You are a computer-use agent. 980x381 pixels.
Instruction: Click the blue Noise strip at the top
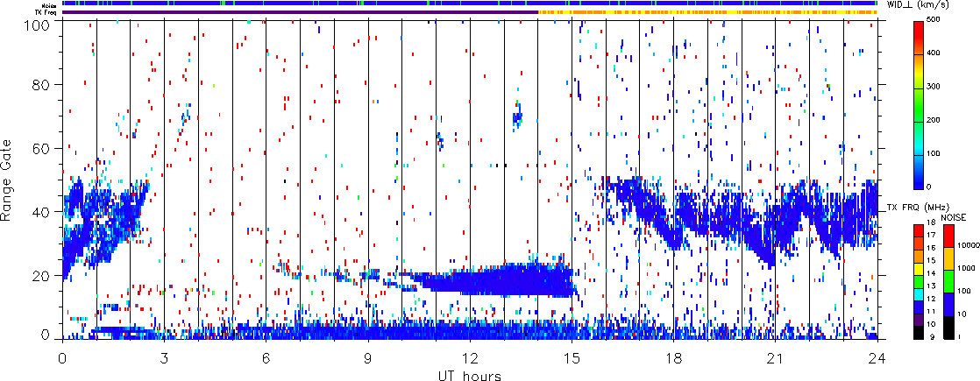[470, 4]
